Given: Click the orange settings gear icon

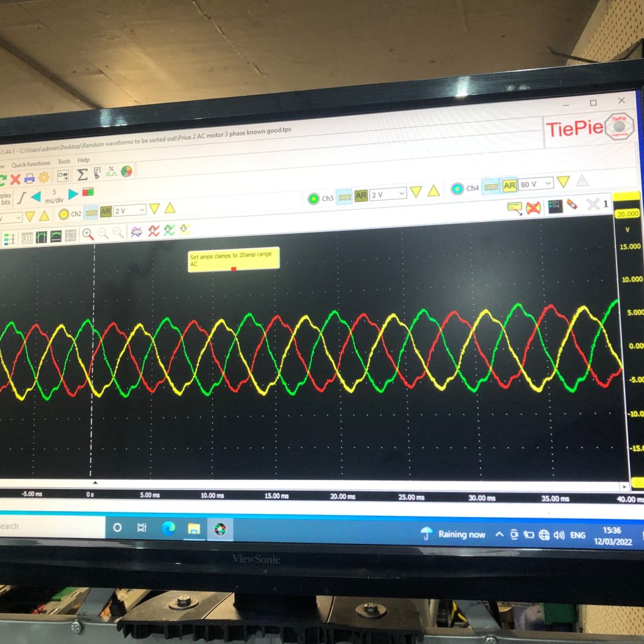Looking at the screenshot, I should 44,177.
